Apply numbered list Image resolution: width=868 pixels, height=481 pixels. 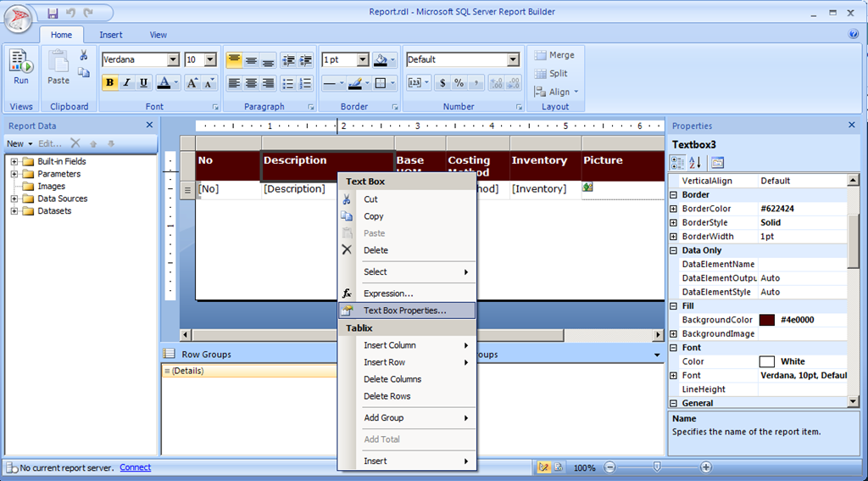(x=305, y=83)
